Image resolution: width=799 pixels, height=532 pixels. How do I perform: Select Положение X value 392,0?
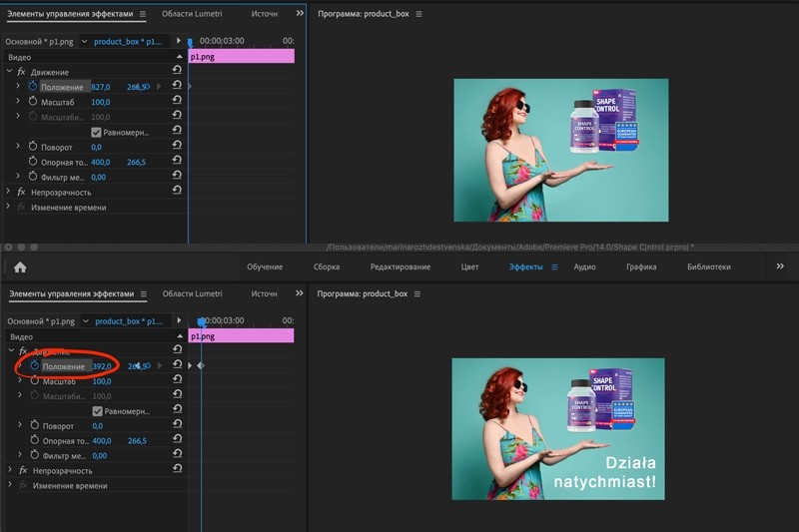[x=102, y=366]
